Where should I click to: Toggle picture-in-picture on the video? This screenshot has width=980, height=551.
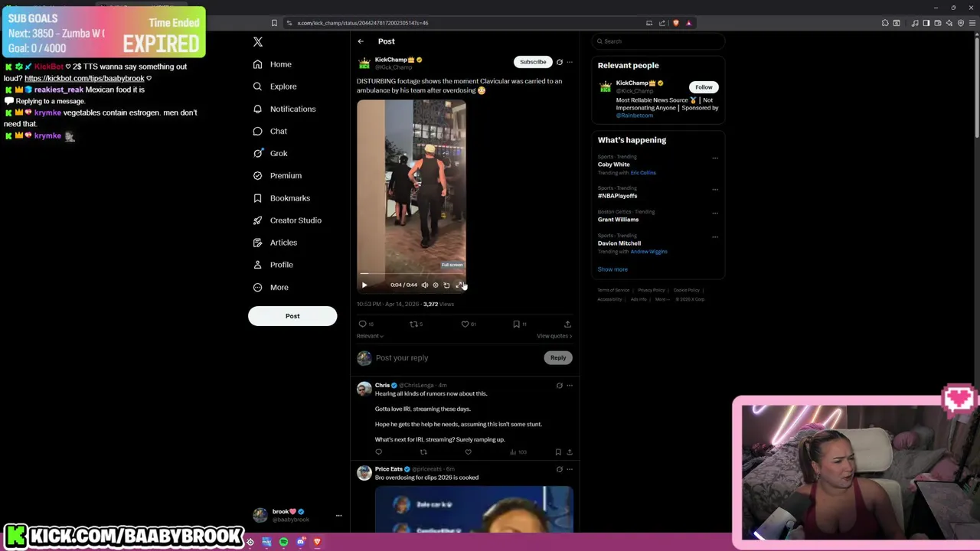coord(446,285)
